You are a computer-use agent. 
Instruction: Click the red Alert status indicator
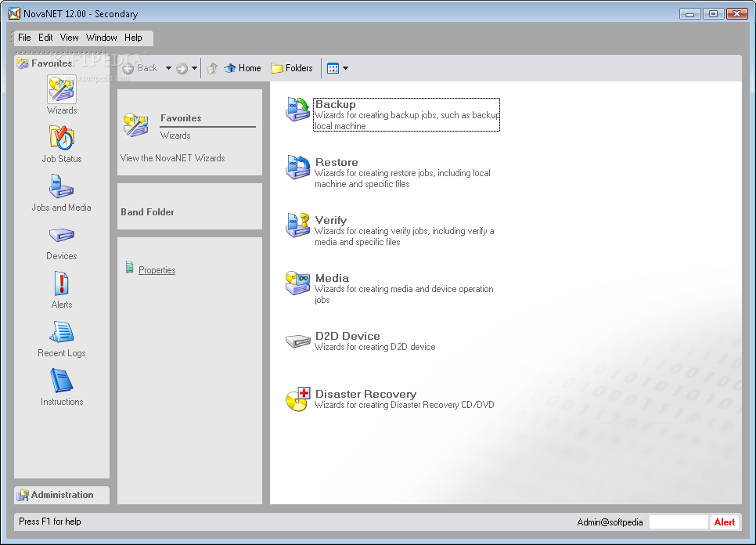point(724,522)
